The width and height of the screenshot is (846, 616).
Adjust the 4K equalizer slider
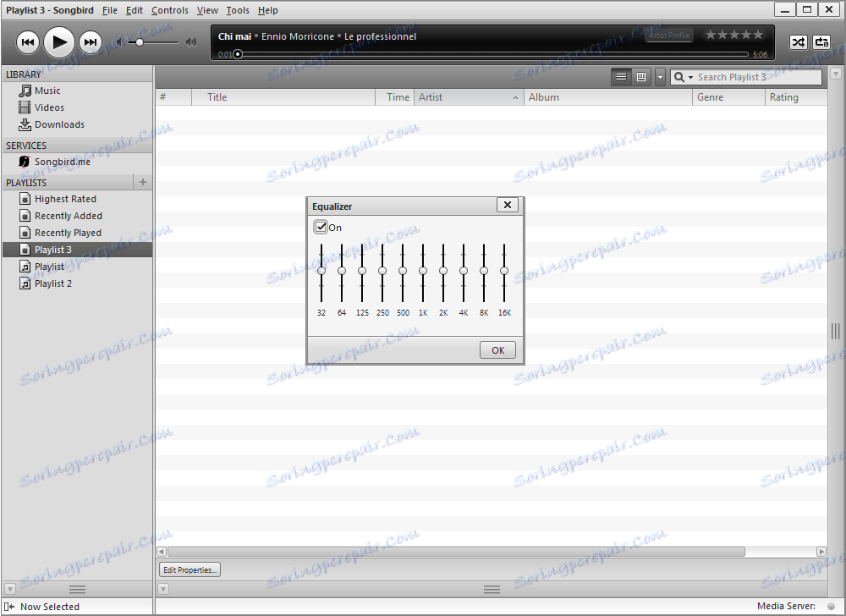point(464,271)
